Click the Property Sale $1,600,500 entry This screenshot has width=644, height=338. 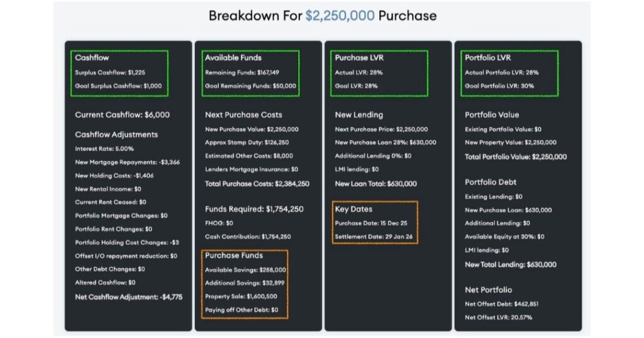coord(241,296)
